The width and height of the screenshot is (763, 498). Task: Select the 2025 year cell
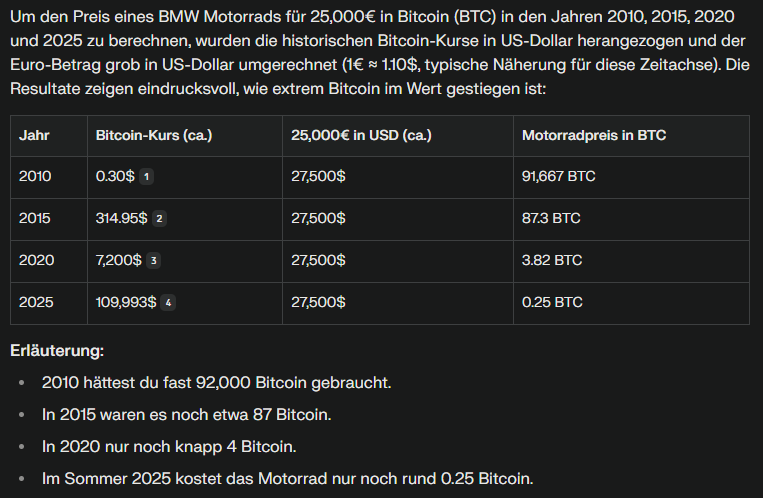point(35,302)
